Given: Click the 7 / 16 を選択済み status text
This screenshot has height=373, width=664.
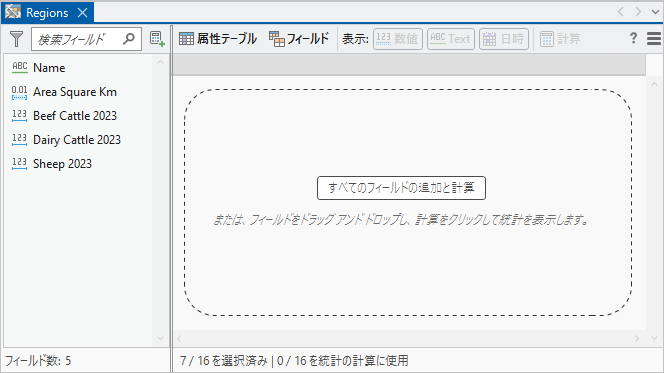Looking at the screenshot, I should coord(224,361).
